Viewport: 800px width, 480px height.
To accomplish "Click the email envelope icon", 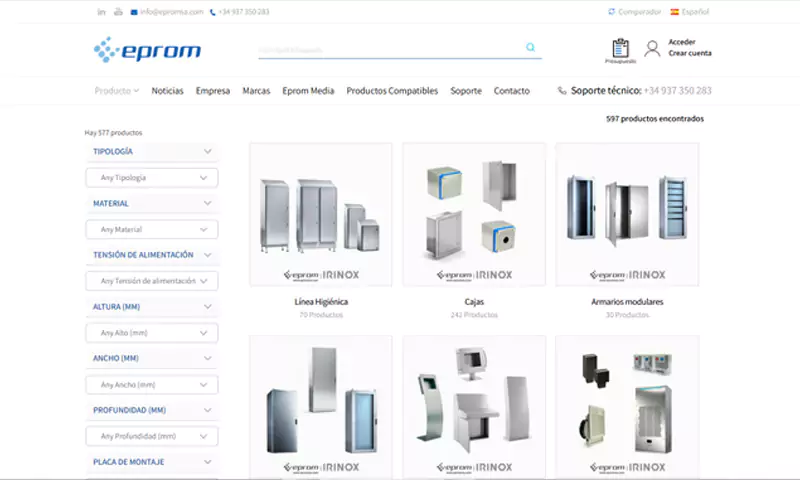I will 134,12.
